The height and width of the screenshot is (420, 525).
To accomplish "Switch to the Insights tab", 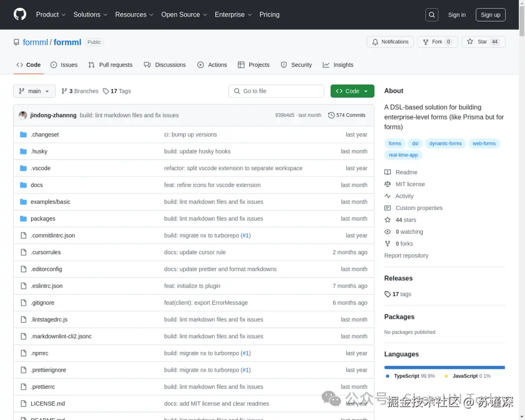I will [338, 65].
